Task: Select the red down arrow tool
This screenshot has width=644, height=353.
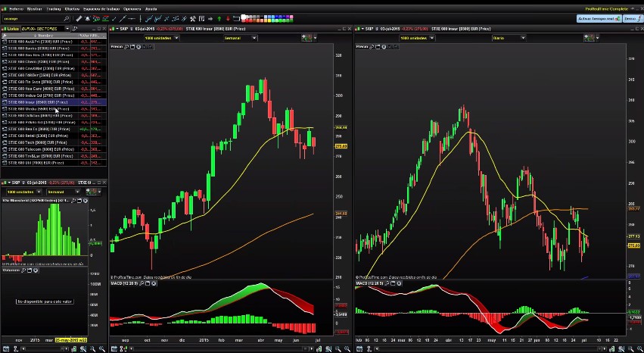Action: coord(228,18)
